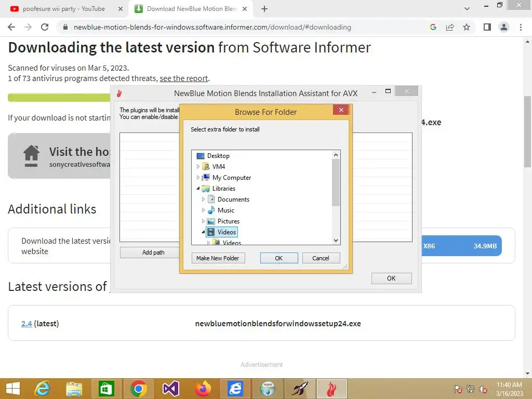532x399 pixels.
Task: Expand the Documents tree node
Action: (203, 199)
